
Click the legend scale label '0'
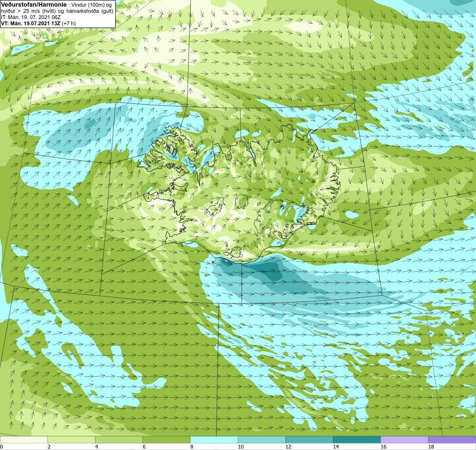click(1, 447)
